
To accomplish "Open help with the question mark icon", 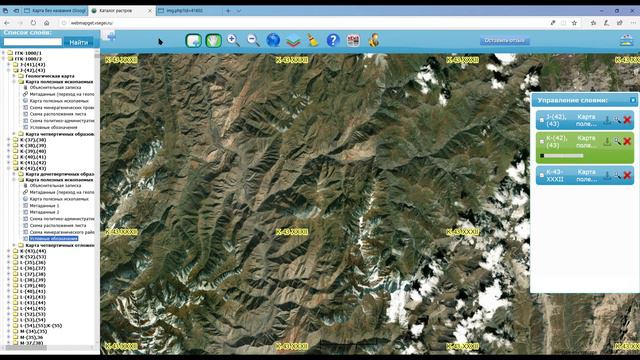I will click(333, 40).
